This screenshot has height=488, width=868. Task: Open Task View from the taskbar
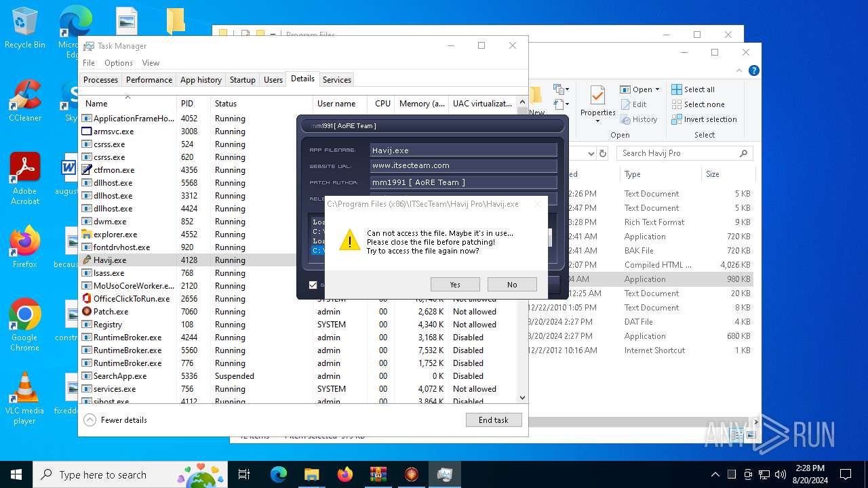[244, 474]
